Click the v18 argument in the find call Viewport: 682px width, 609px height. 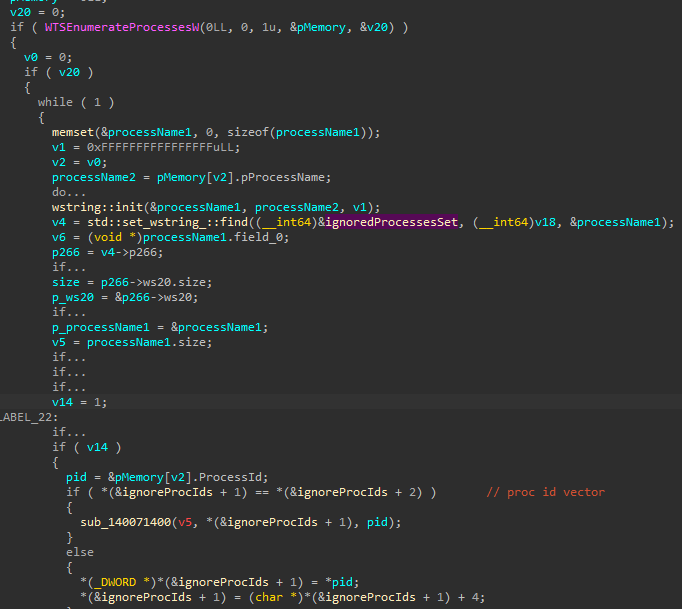coord(545,222)
